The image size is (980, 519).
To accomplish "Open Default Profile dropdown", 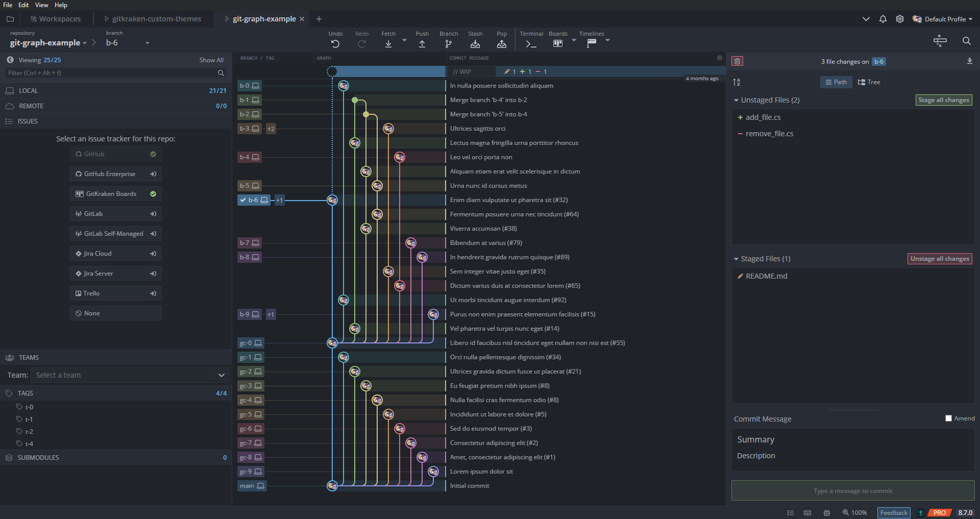I will point(942,19).
